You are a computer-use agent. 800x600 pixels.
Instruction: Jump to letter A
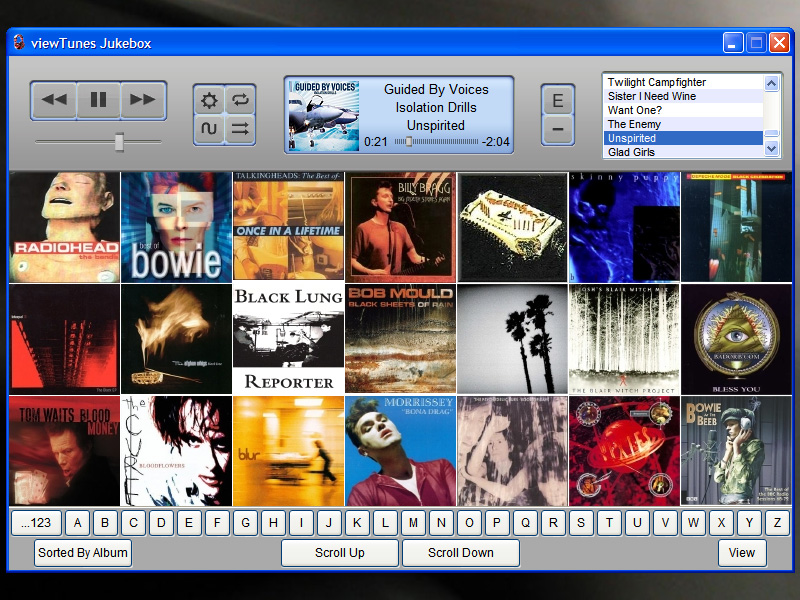78,522
